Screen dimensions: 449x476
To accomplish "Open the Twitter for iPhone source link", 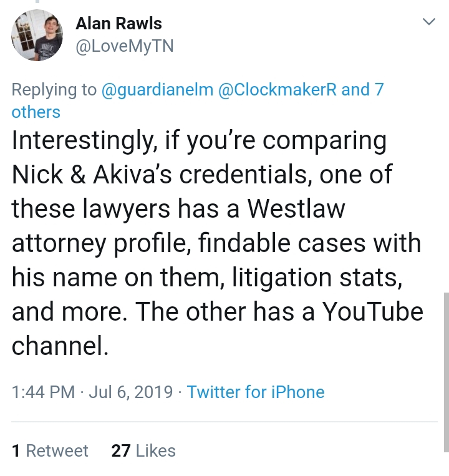I will pyautogui.click(x=256, y=392).
